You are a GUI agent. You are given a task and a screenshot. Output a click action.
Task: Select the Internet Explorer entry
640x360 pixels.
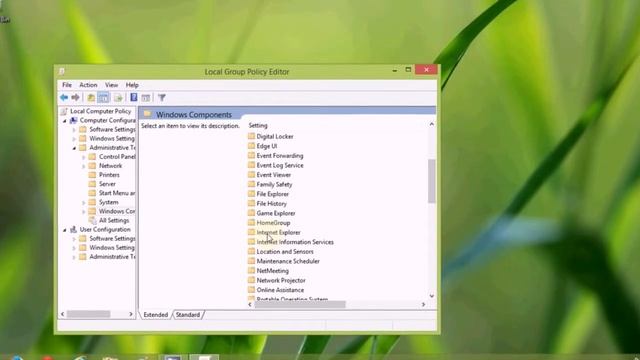pyautogui.click(x=278, y=232)
